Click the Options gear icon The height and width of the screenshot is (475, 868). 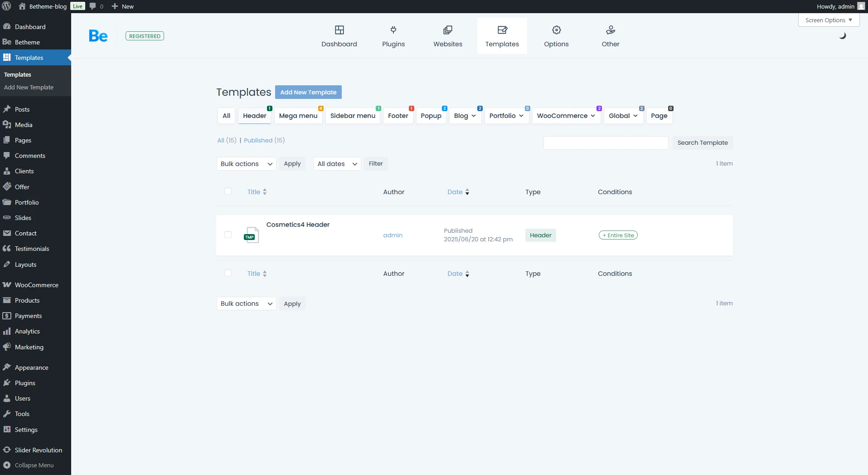[x=556, y=31]
